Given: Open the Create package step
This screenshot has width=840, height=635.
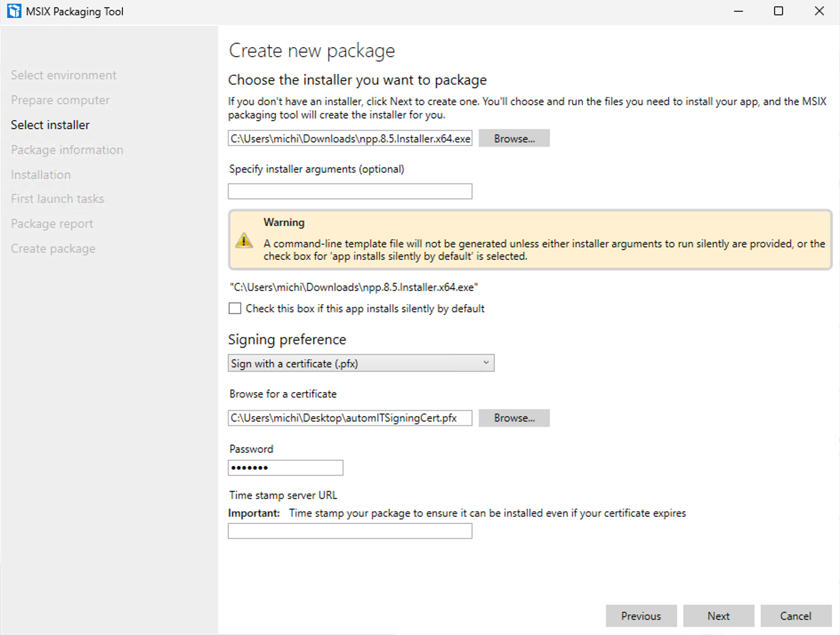Looking at the screenshot, I should pos(53,249).
